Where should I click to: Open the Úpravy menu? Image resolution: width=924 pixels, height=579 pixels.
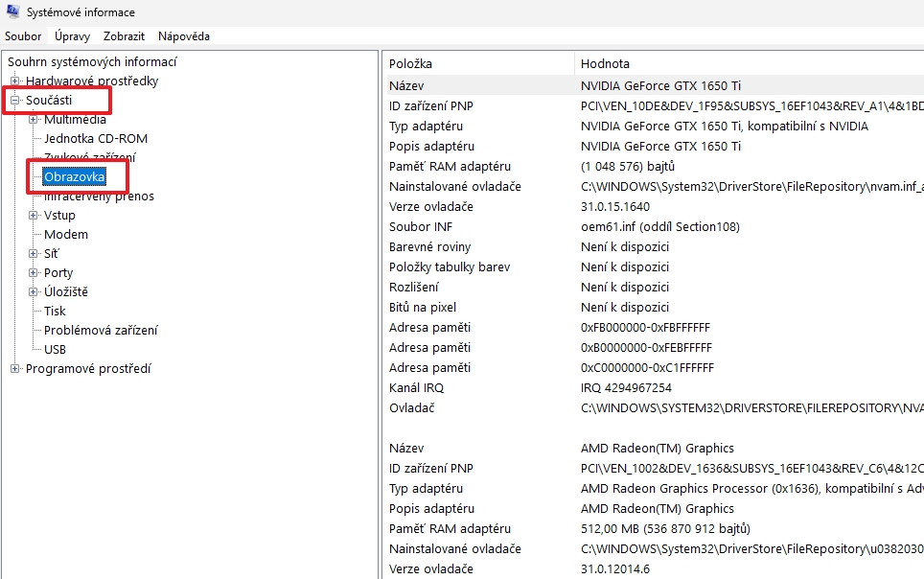[73, 36]
